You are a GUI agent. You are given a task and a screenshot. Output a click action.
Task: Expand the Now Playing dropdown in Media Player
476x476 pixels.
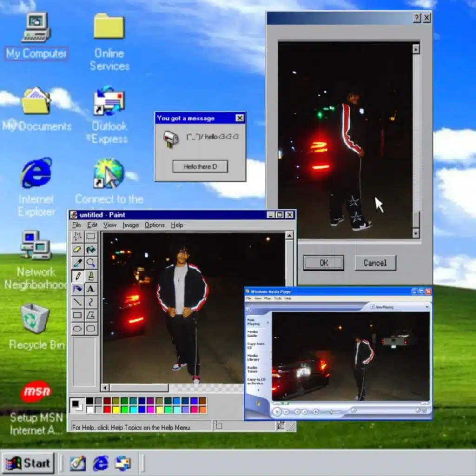coord(427,307)
